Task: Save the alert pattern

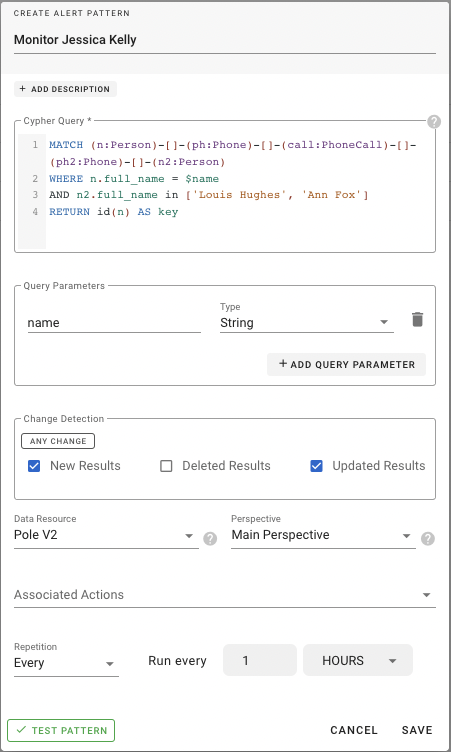Action: coord(417,730)
